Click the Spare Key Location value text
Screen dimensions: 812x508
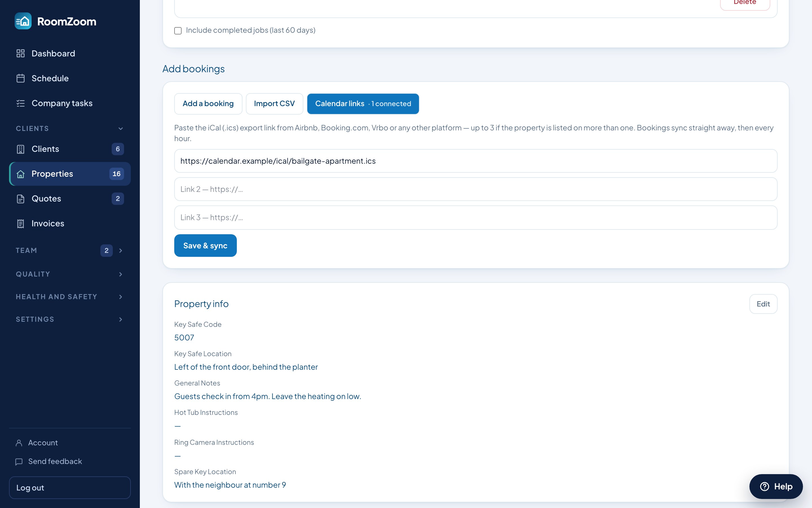click(x=230, y=485)
